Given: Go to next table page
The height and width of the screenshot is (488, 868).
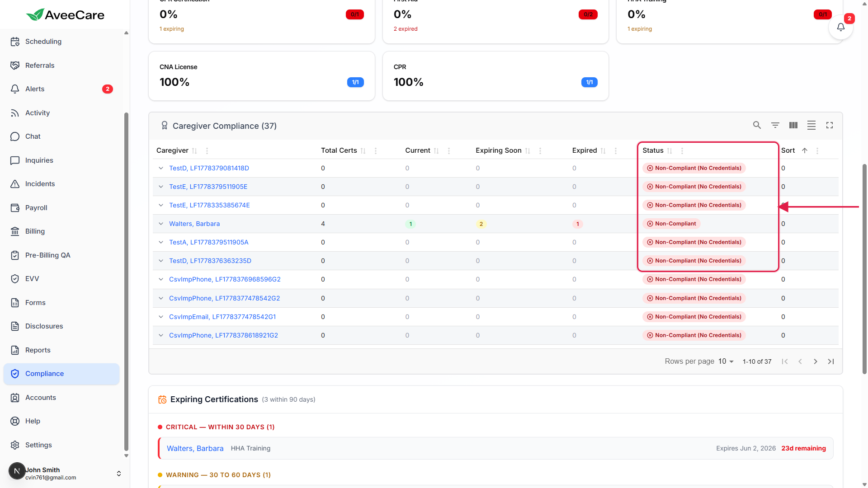Looking at the screenshot, I should coord(816,361).
